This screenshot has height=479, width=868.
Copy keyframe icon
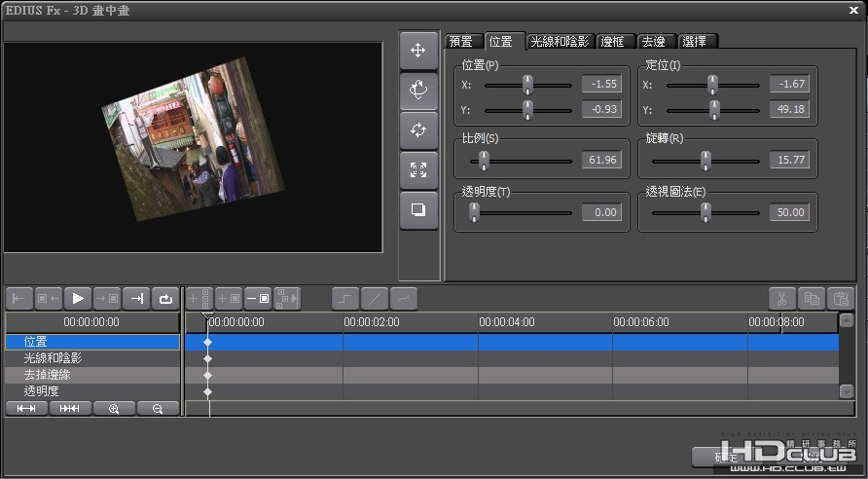[812, 299]
